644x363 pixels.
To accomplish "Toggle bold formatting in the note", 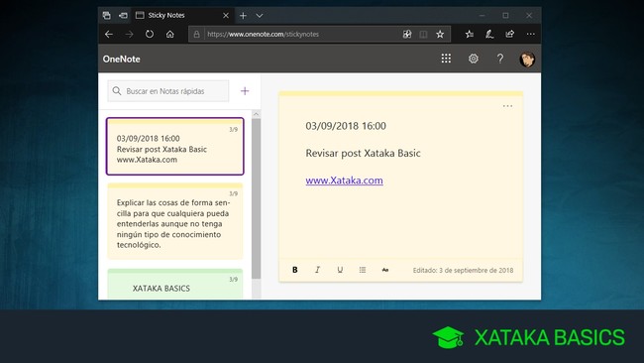I will pos(295,270).
